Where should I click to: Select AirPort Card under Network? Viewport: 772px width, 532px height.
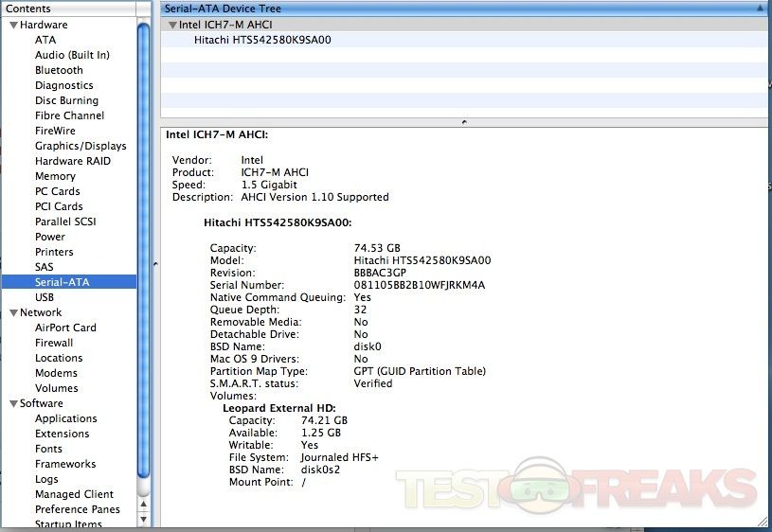pos(65,328)
